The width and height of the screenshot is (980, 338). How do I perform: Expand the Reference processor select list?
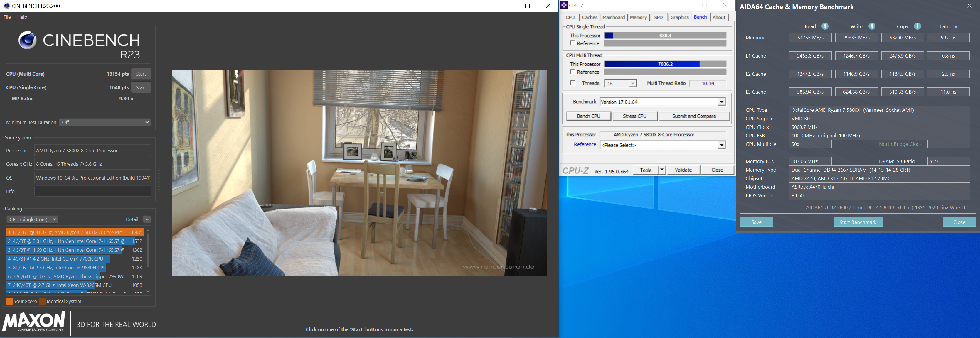pyautogui.click(x=721, y=145)
